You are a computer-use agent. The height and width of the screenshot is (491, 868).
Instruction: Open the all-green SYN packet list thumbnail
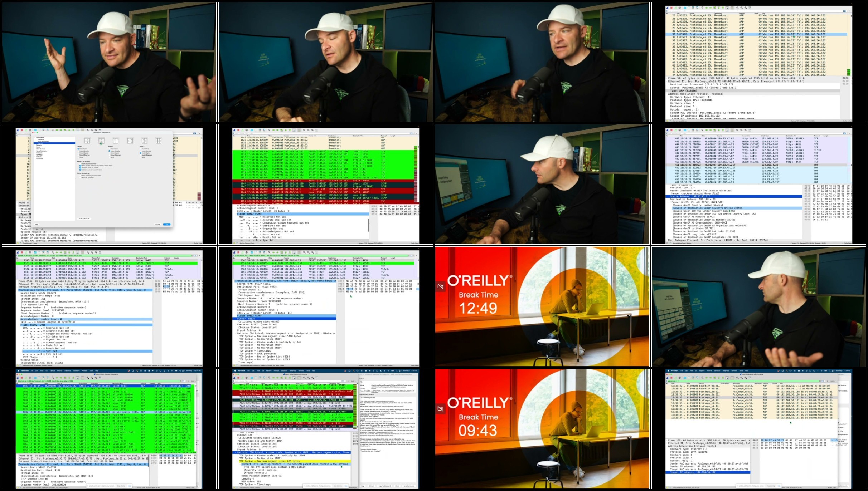coord(109,429)
